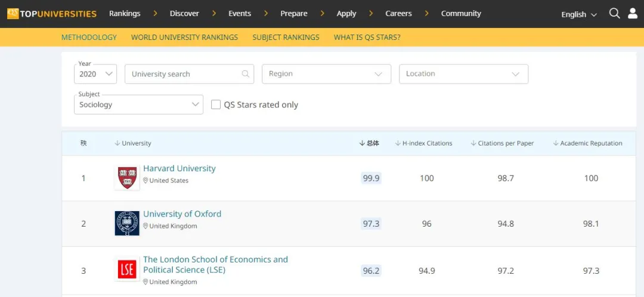
Task: Open the Subject Sociology dropdown
Action: [x=138, y=104]
